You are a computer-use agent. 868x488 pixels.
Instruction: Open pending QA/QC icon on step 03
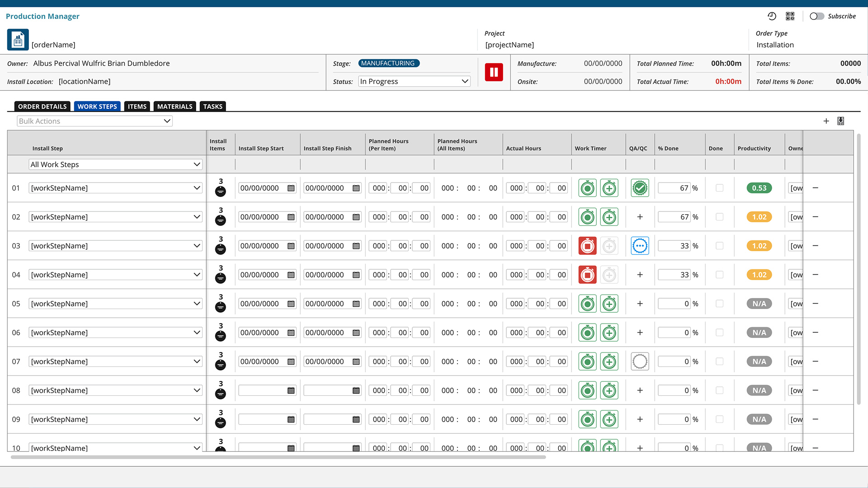640,246
